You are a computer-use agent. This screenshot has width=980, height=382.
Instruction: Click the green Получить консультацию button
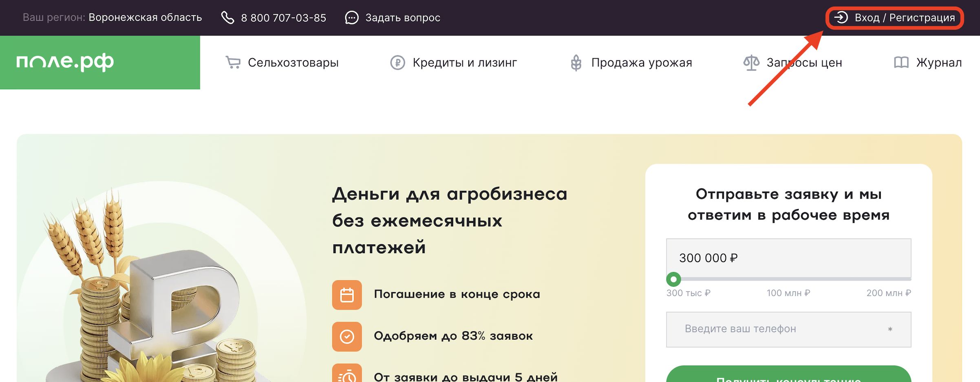(x=788, y=374)
